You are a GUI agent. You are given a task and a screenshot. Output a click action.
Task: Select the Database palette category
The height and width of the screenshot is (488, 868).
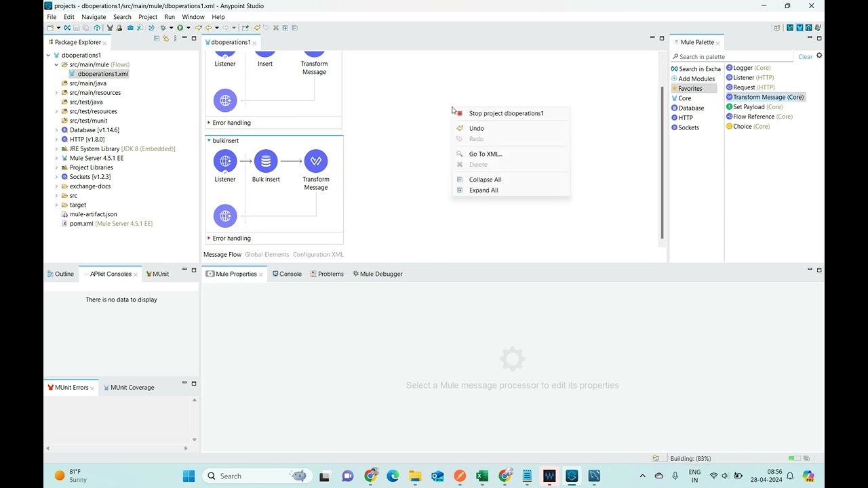pos(688,108)
